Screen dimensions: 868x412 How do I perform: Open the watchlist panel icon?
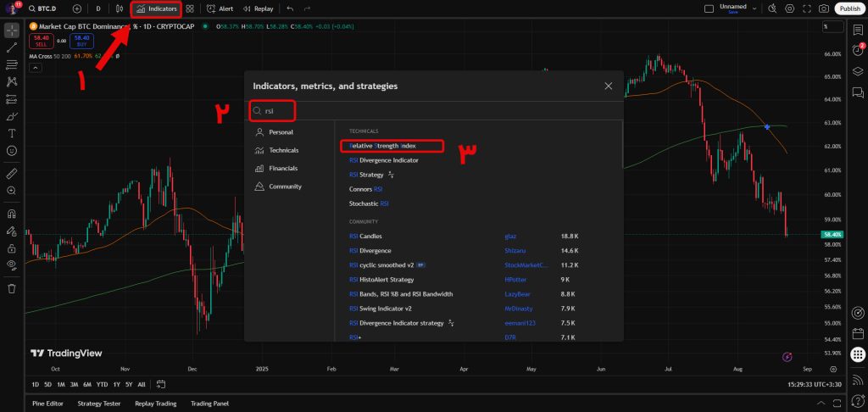(858, 30)
